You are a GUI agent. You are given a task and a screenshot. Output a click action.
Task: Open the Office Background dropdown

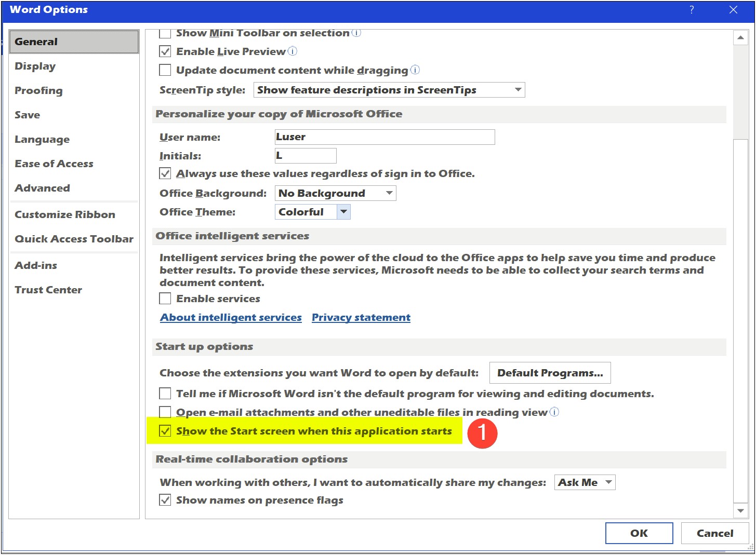[335, 193]
